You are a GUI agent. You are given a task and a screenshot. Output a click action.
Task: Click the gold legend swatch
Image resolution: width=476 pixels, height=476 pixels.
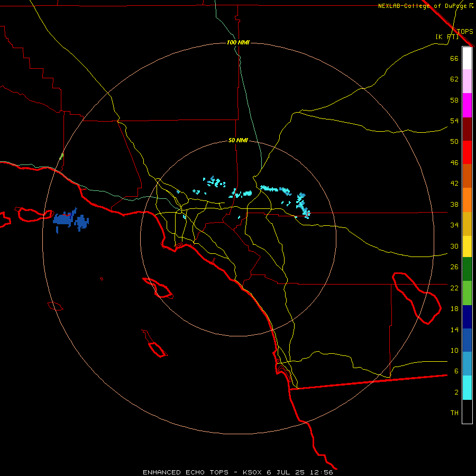coord(467,224)
